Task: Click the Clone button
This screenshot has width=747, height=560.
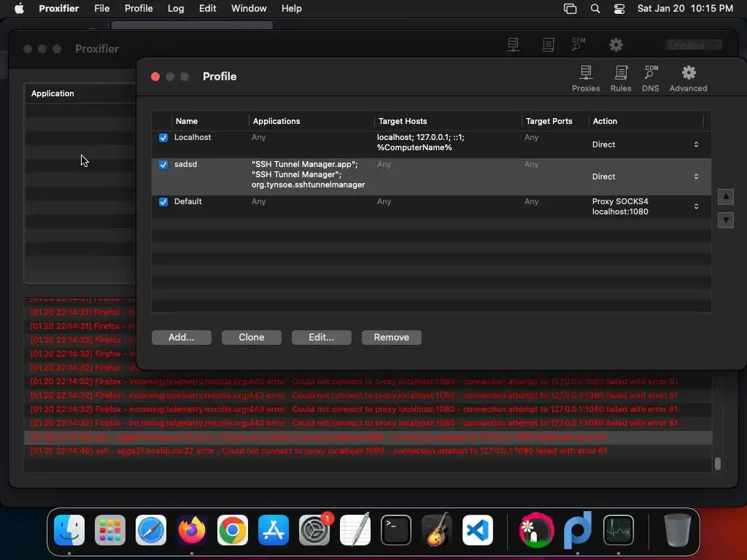Action: [x=252, y=337]
